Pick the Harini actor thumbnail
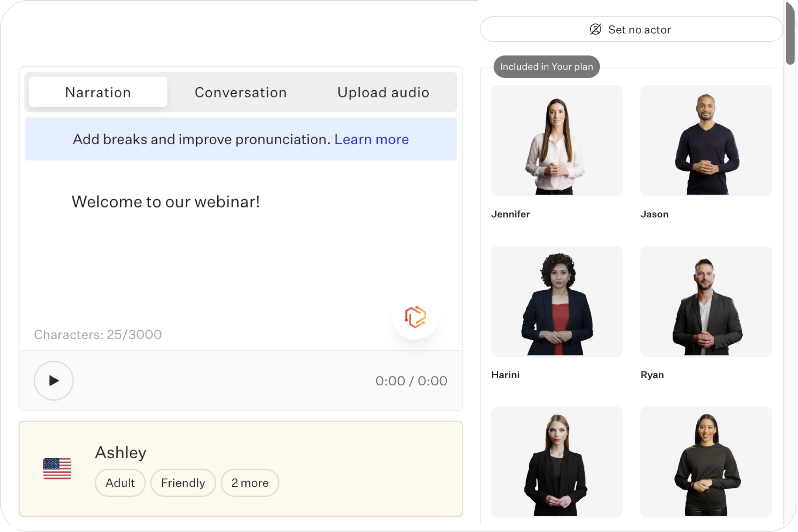 pos(556,301)
